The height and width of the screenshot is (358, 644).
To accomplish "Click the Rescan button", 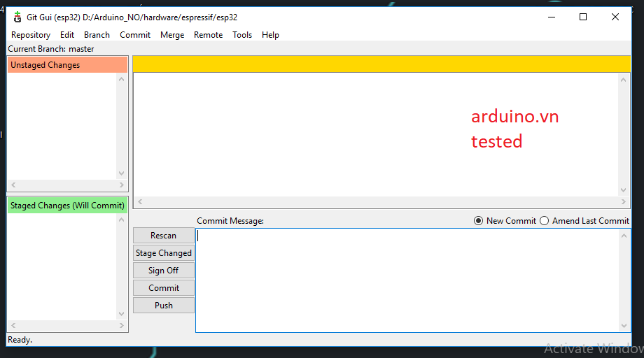I will click(x=164, y=236).
